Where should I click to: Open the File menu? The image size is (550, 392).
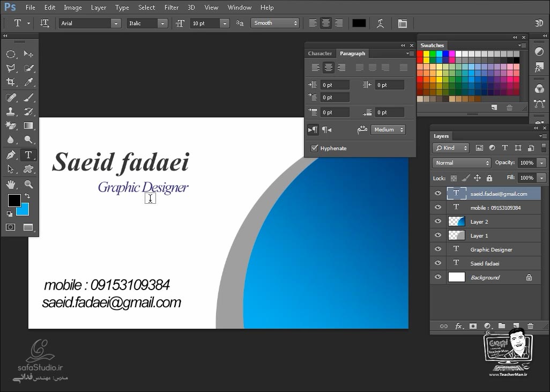click(x=31, y=8)
